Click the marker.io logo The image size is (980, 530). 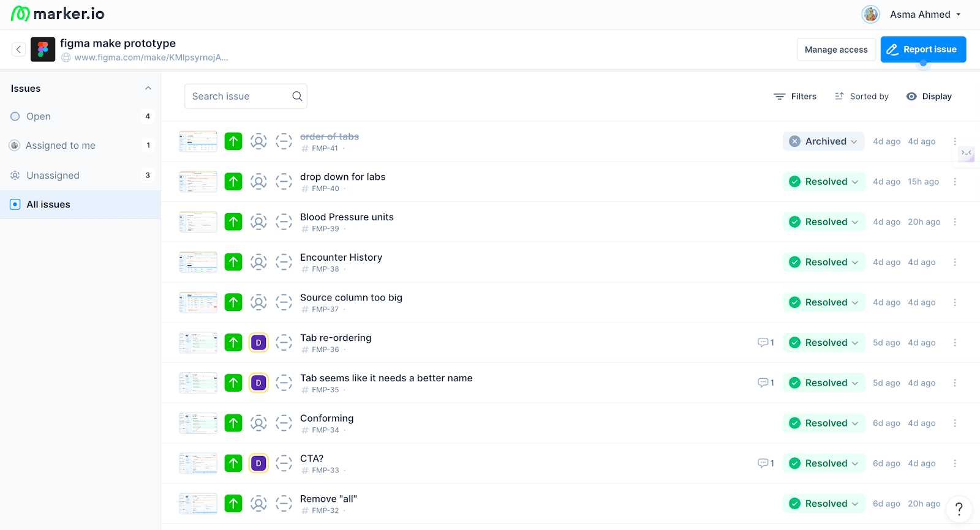click(58, 13)
